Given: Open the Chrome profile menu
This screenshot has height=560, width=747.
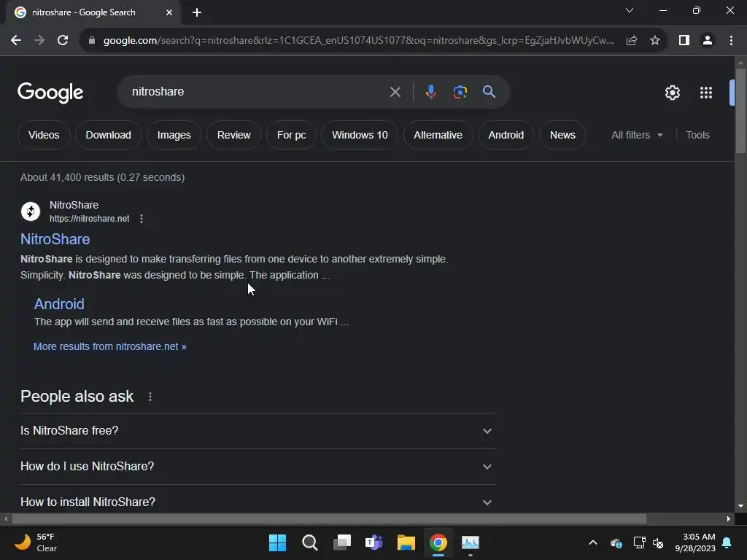Looking at the screenshot, I should pos(708,41).
